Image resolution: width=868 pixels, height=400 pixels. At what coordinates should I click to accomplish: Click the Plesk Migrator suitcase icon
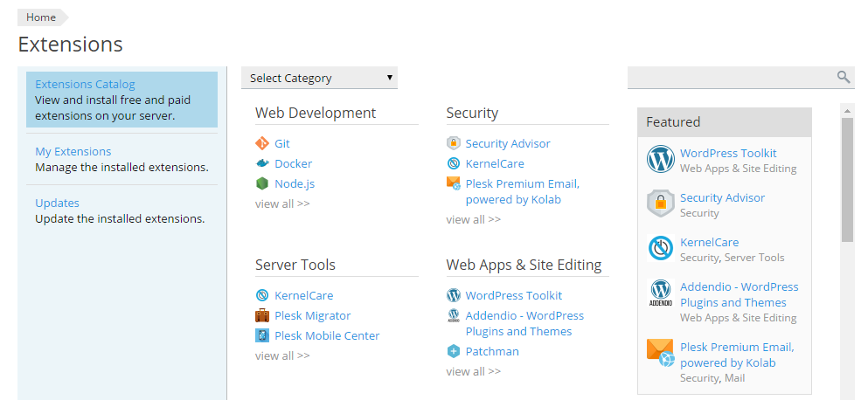pyautogui.click(x=261, y=315)
